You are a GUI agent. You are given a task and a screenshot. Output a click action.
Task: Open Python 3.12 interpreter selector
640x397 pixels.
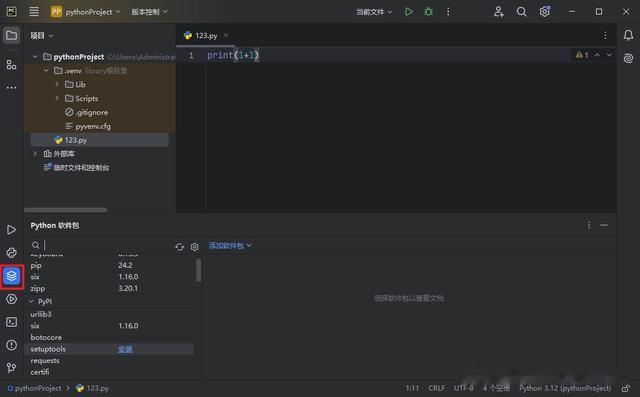coord(565,388)
